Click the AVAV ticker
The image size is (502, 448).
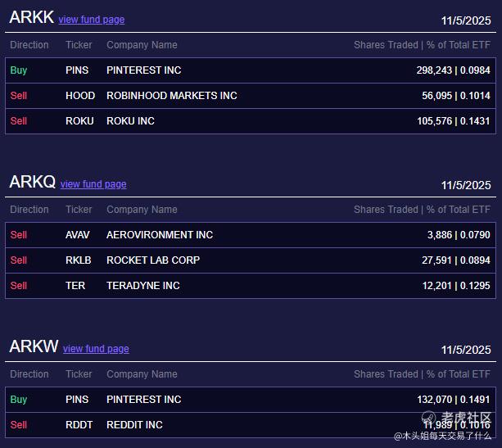pyautogui.click(x=78, y=235)
